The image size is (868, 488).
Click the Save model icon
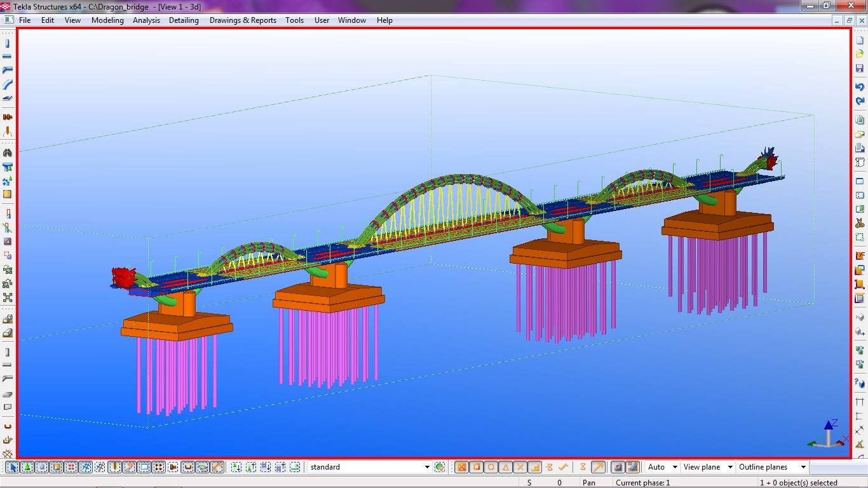(x=860, y=69)
